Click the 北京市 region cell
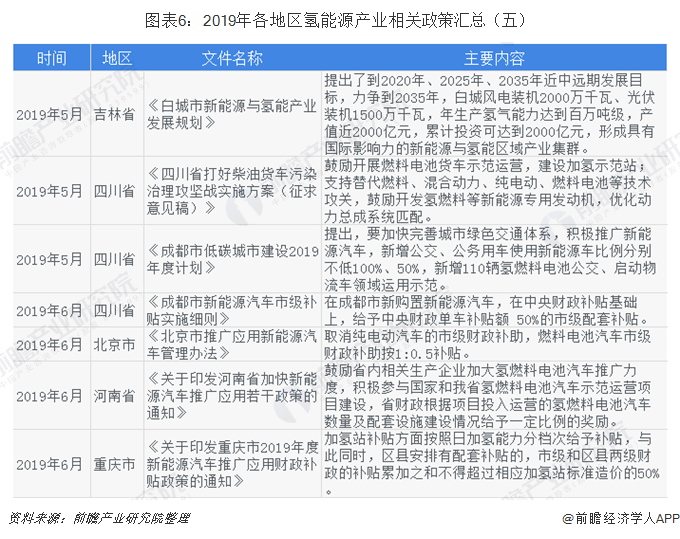This screenshot has width=680, height=539. tap(114, 345)
